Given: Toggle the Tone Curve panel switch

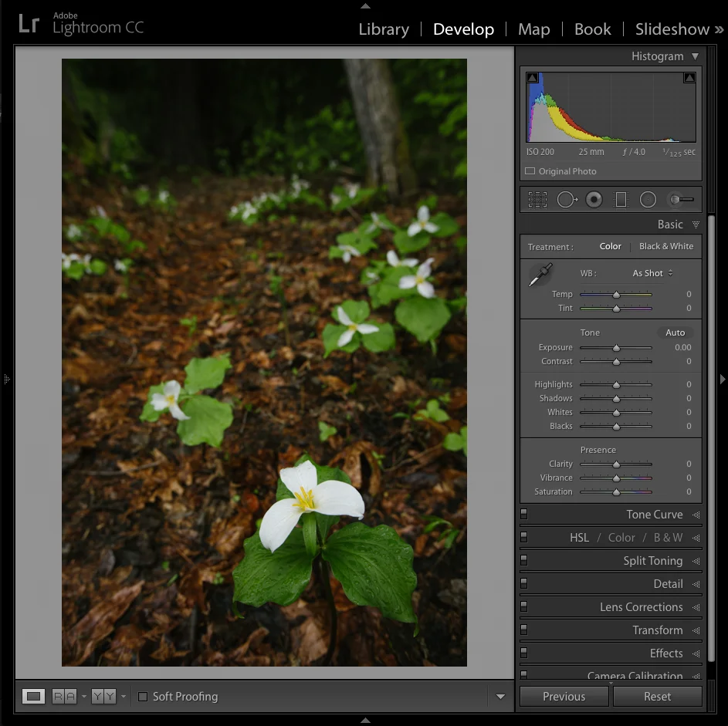Looking at the screenshot, I should (x=523, y=514).
